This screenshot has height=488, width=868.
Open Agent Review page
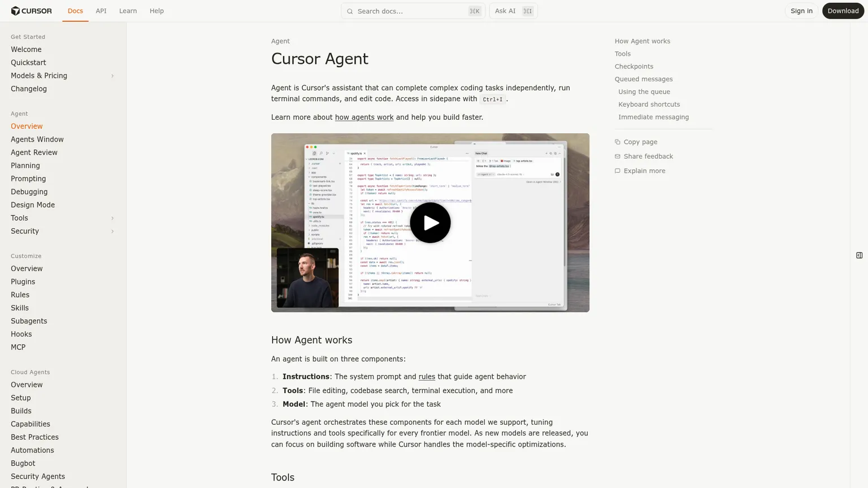click(x=34, y=152)
